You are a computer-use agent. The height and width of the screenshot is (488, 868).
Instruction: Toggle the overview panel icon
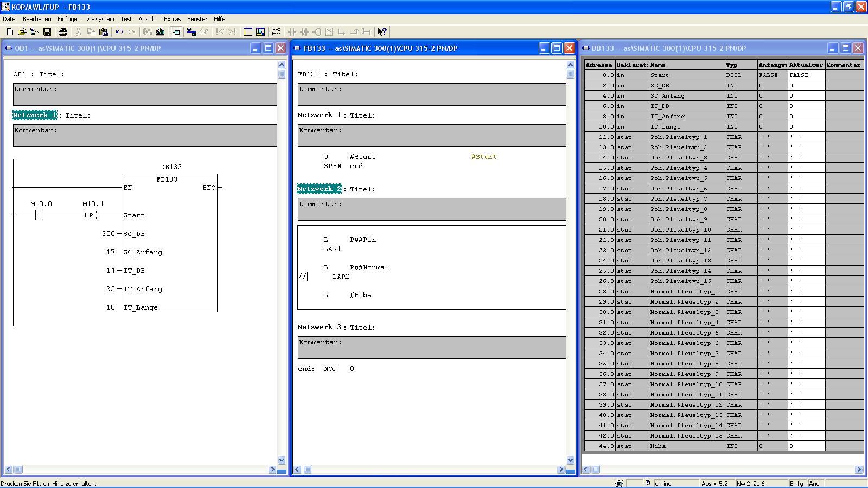click(x=248, y=32)
